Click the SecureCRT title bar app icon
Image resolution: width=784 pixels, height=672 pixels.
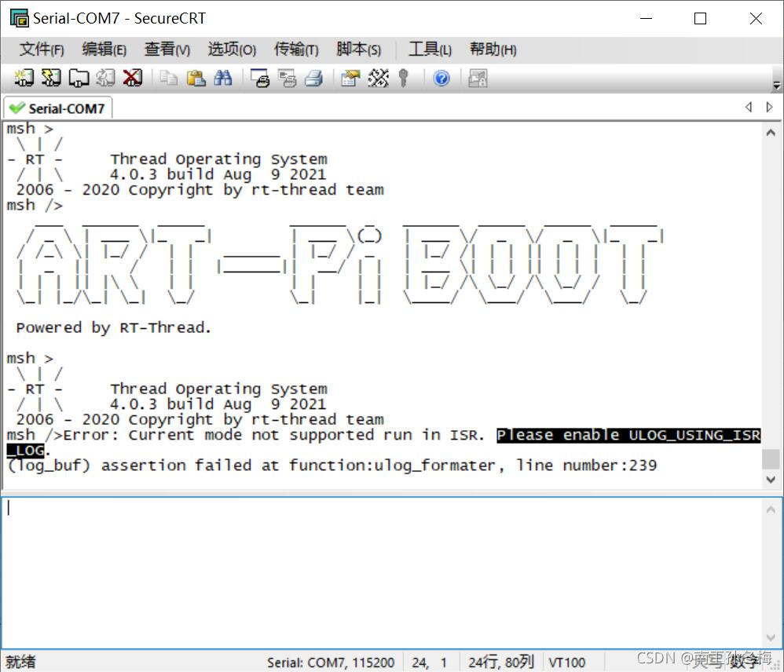[20, 18]
